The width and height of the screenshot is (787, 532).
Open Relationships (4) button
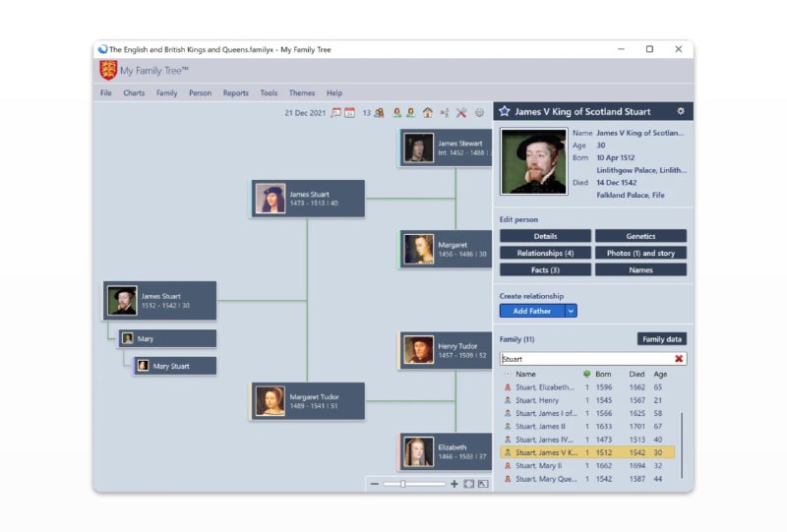click(545, 253)
